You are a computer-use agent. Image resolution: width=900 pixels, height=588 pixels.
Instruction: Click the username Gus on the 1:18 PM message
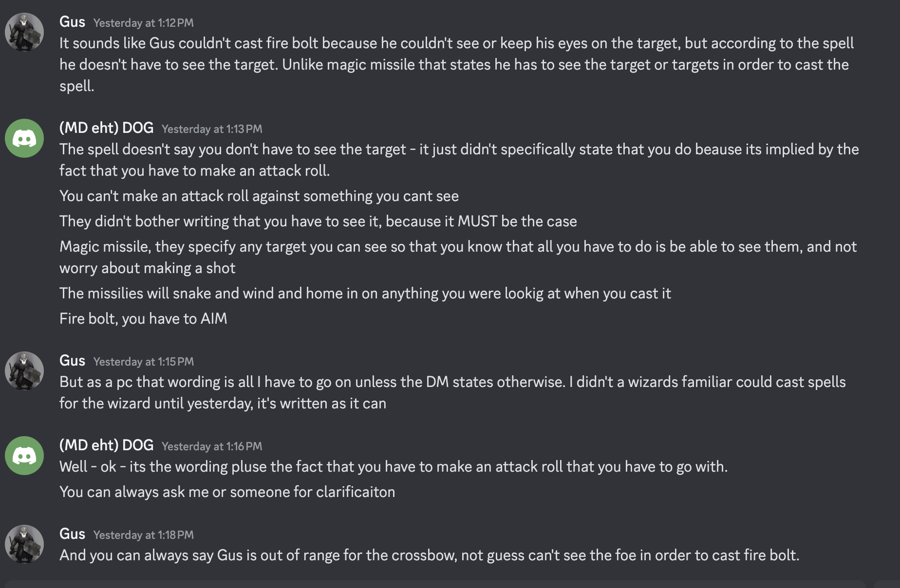(x=72, y=534)
